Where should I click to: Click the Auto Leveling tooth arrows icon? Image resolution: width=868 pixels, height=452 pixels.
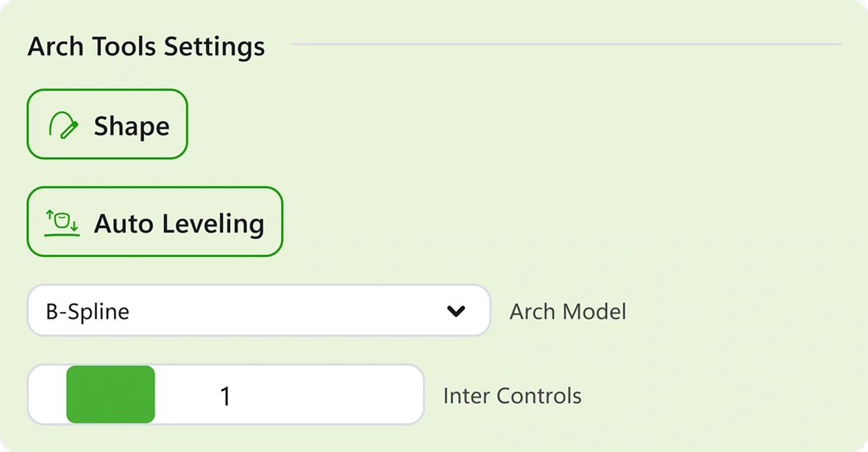point(62,223)
